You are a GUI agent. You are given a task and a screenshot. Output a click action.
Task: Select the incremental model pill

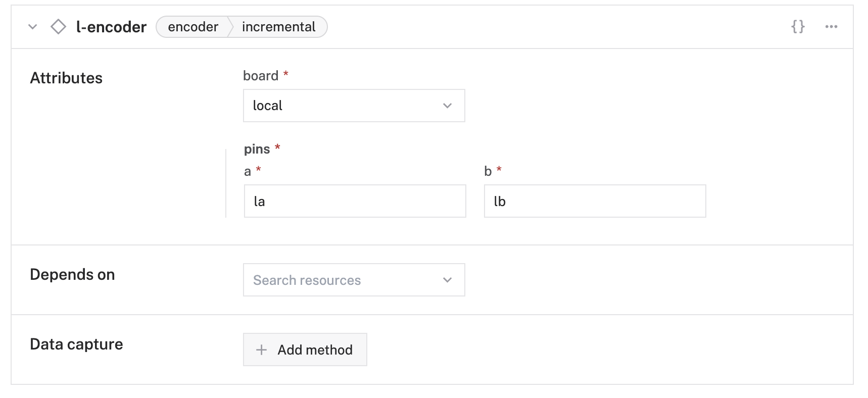(x=278, y=27)
